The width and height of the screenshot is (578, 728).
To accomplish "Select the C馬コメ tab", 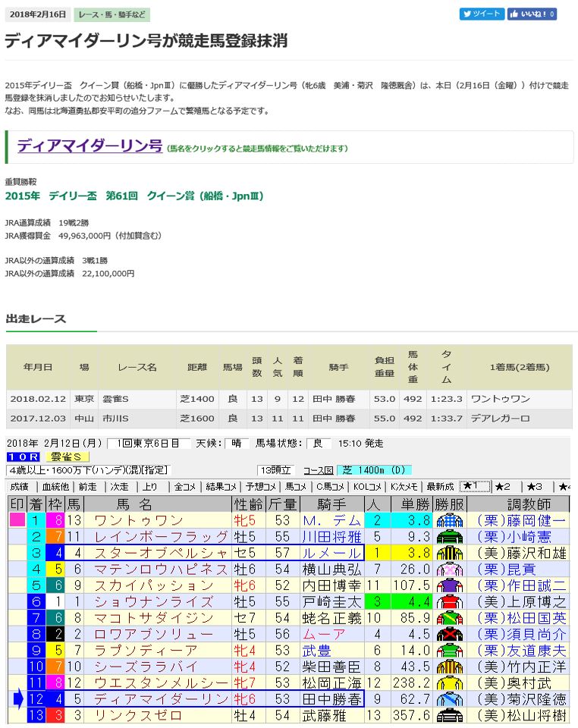I will click(x=330, y=486).
